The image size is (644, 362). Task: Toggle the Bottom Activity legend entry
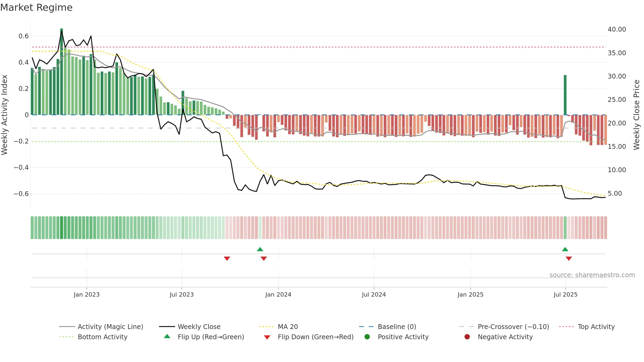[93, 337]
